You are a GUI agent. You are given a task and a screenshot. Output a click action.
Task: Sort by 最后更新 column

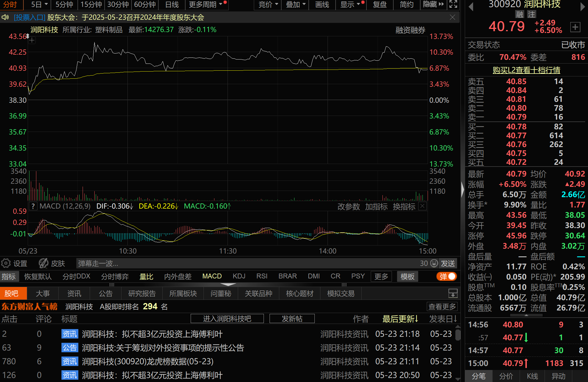pos(400,319)
